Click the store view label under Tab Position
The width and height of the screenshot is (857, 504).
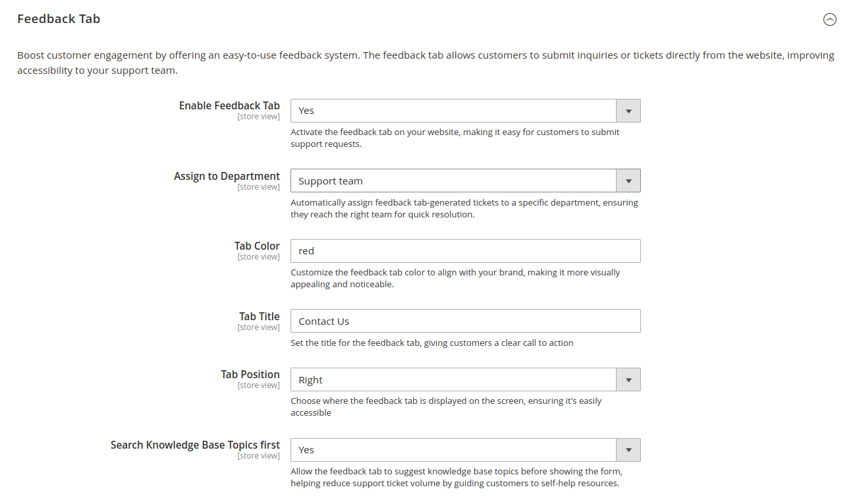click(258, 385)
